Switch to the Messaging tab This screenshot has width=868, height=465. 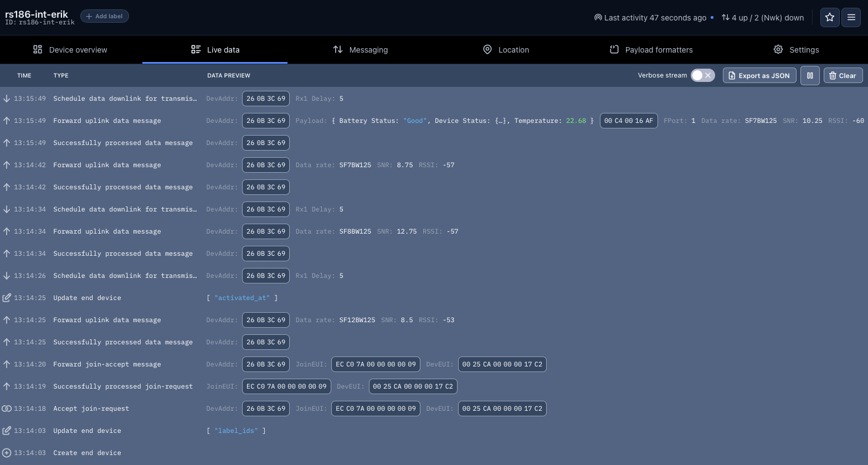[361, 50]
